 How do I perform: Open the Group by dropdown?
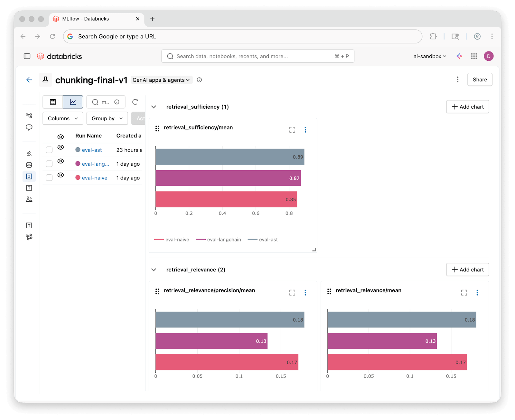click(x=107, y=118)
